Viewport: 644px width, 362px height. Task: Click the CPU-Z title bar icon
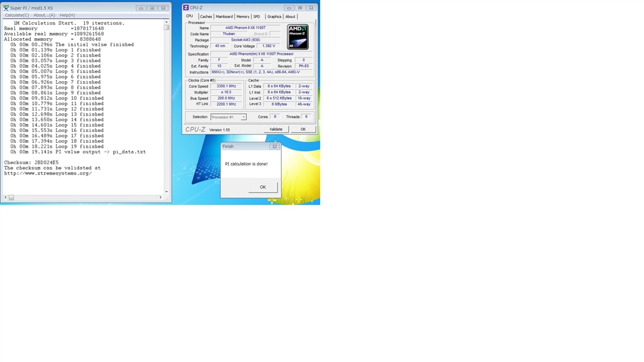coord(186,8)
